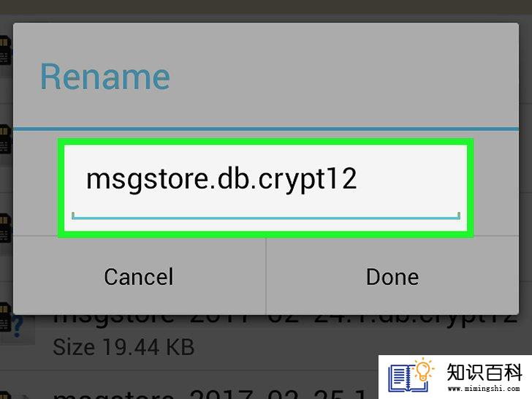Select the topmost SD card file icon
Viewport: 532px width, 399px height.
(x=5, y=50)
